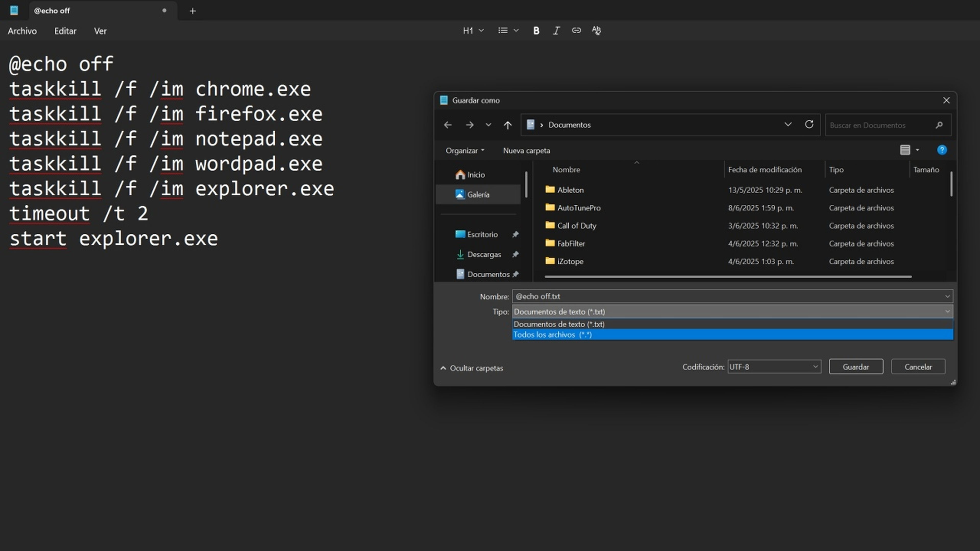Image resolution: width=980 pixels, height=551 pixels.
Task: Open a new Notepad tab
Action: [x=192, y=11]
